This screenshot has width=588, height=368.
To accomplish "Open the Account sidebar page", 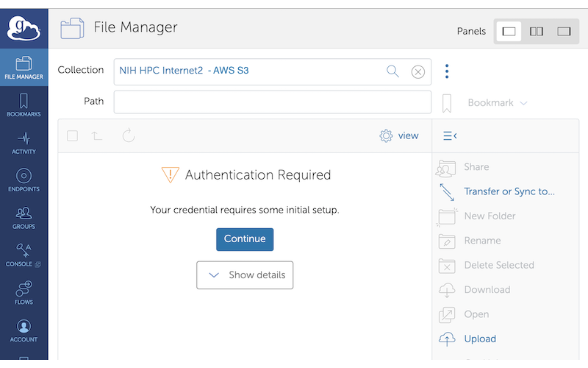I will [24, 330].
